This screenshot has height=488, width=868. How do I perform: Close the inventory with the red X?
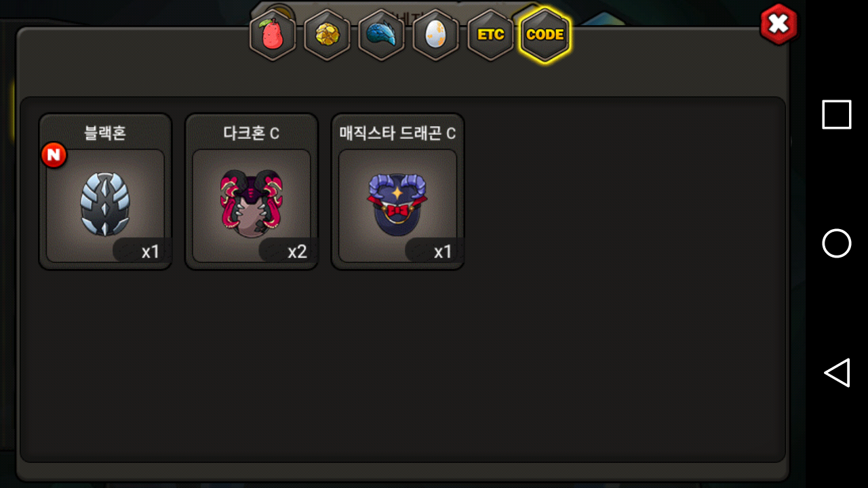tap(778, 24)
